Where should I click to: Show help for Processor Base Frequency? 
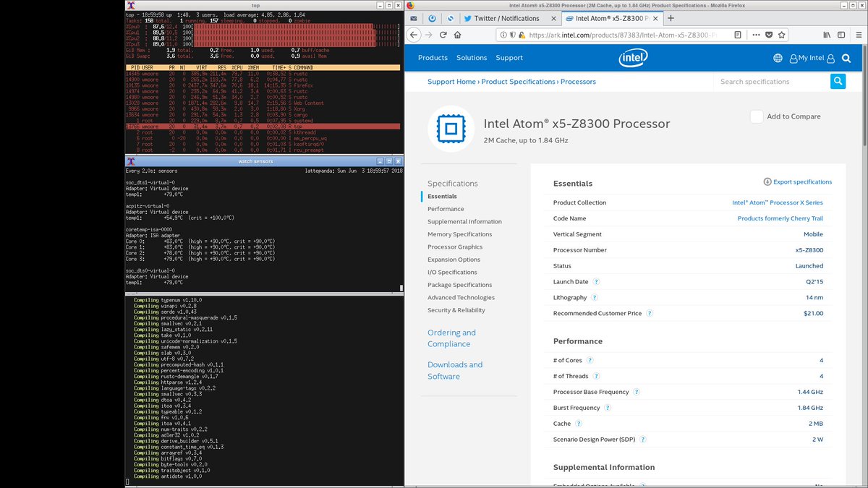[x=637, y=392]
